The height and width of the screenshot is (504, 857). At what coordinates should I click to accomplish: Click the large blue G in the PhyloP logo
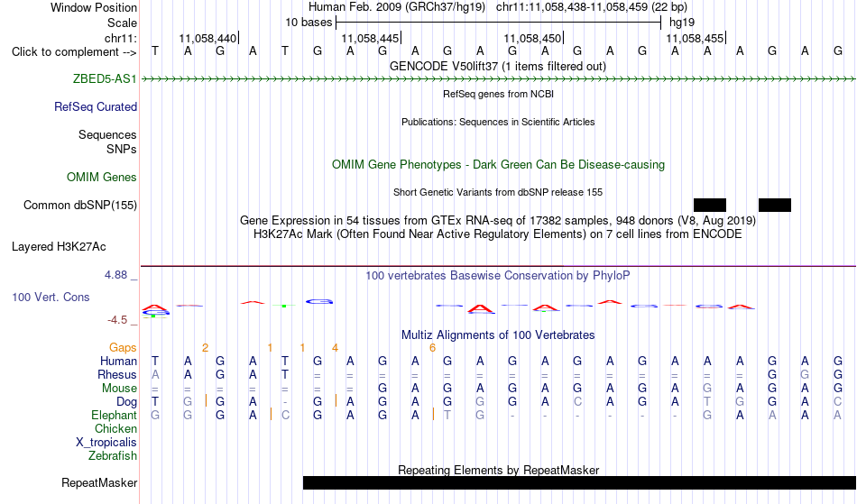pos(319,301)
